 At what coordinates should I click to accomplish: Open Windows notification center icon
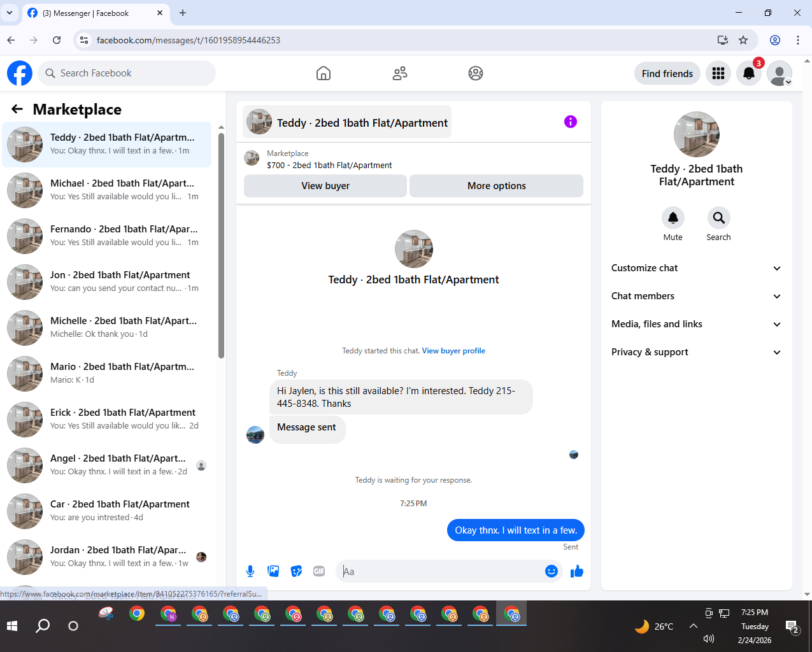point(792,627)
